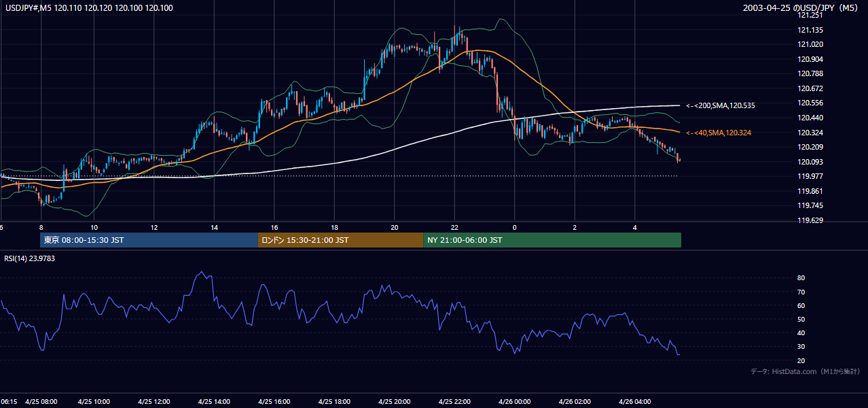Click the 120.904 price axis label
Image resolution: width=868 pixels, height=408 pixels.
pos(810,59)
